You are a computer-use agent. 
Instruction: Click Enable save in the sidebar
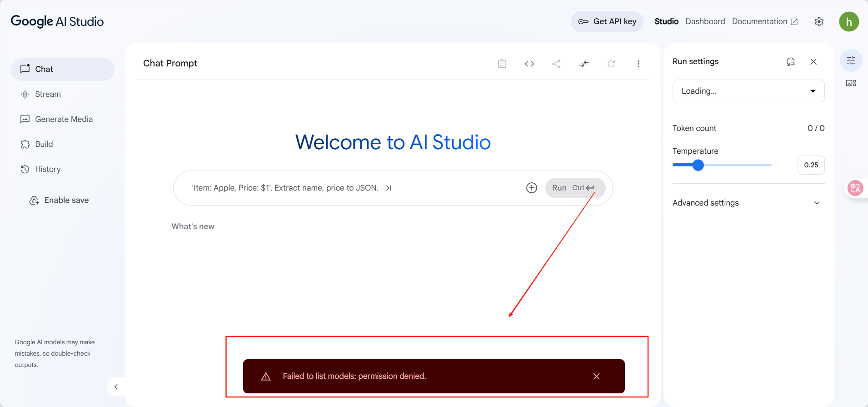point(59,200)
